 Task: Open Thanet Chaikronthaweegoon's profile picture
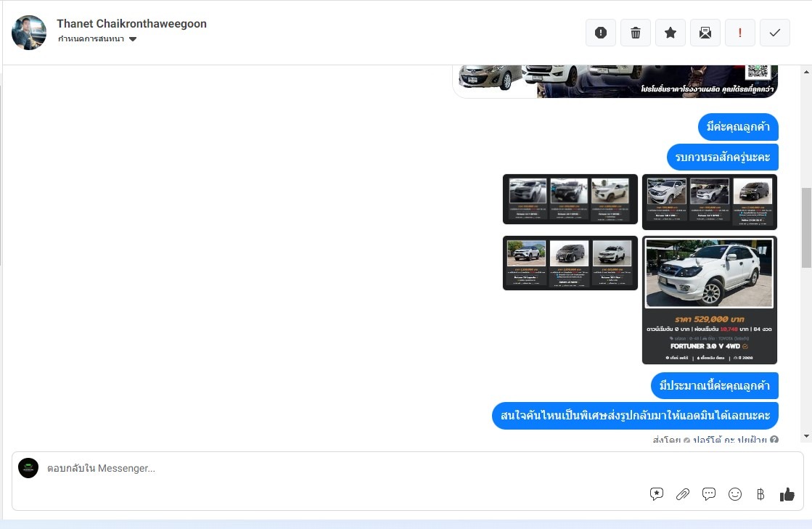29,33
